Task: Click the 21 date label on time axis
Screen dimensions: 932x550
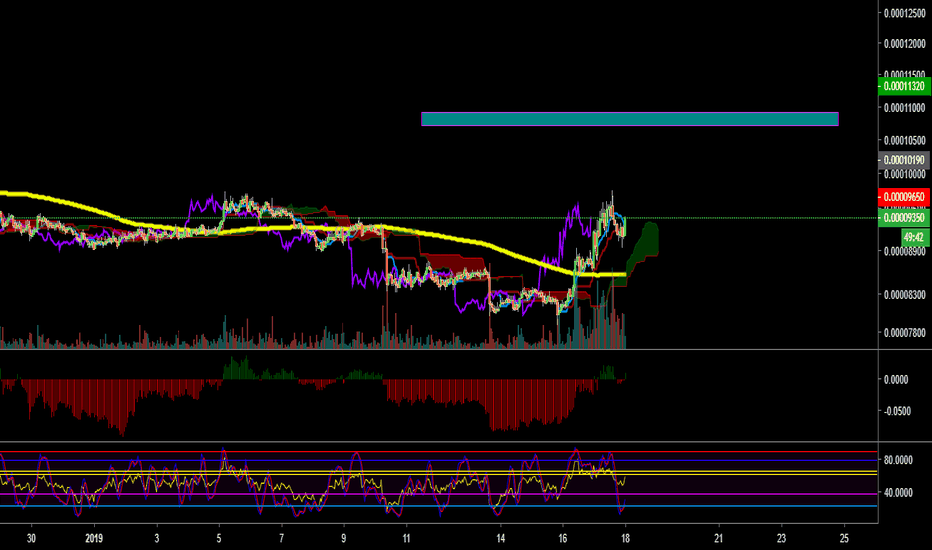Action: pyautogui.click(x=719, y=539)
